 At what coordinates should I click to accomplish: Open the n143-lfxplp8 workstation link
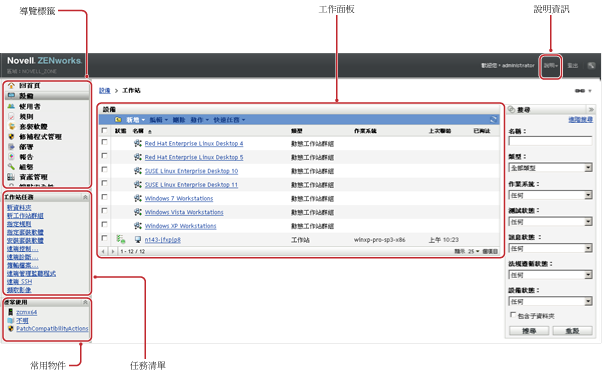[162, 240]
